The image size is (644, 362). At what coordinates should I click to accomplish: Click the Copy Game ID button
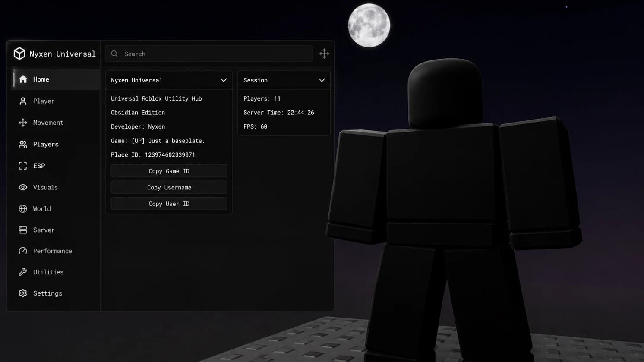pyautogui.click(x=169, y=171)
